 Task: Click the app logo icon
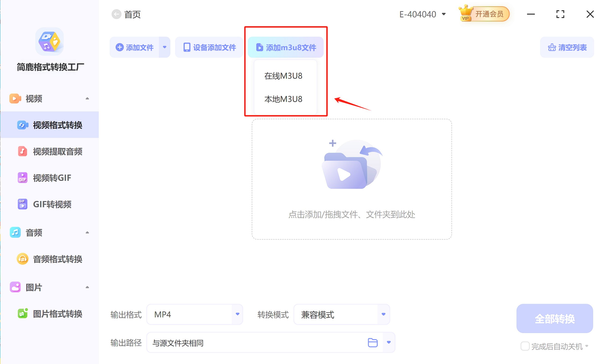click(x=49, y=42)
